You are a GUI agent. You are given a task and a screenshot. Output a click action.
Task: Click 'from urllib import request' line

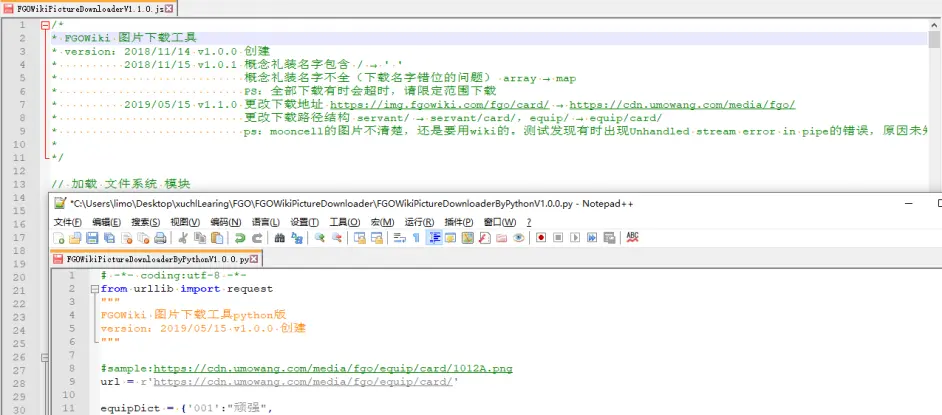click(187, 289)
